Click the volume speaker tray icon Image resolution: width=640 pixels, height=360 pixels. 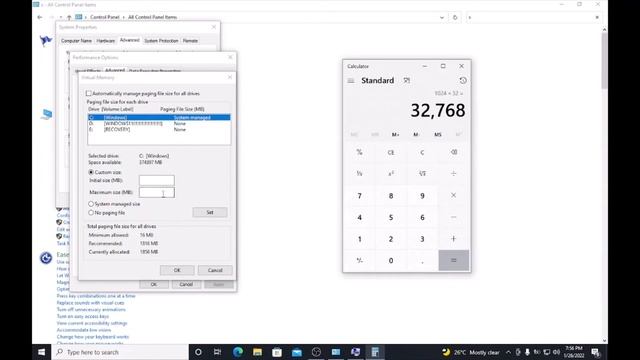556,352
